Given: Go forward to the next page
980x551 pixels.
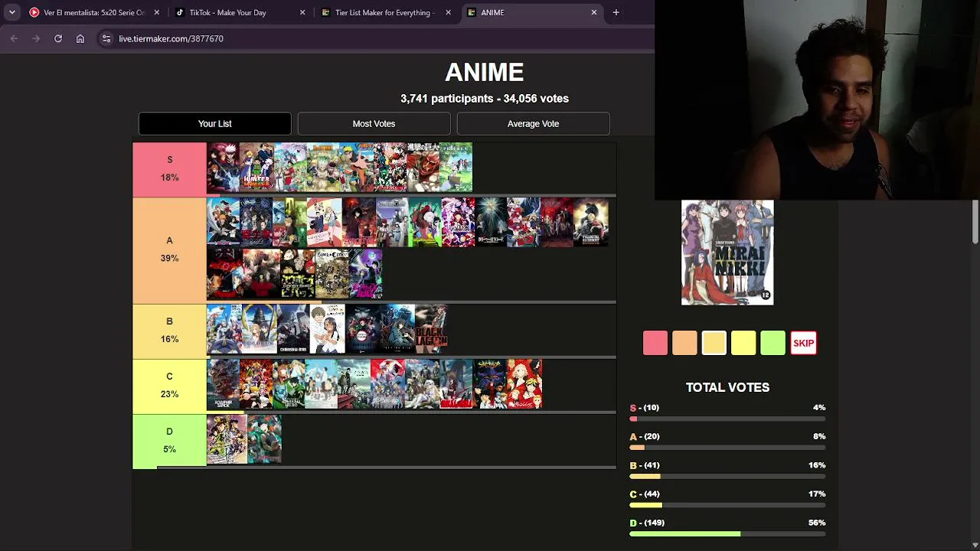Looking at the screenshot, I should (x=36, y=38).
